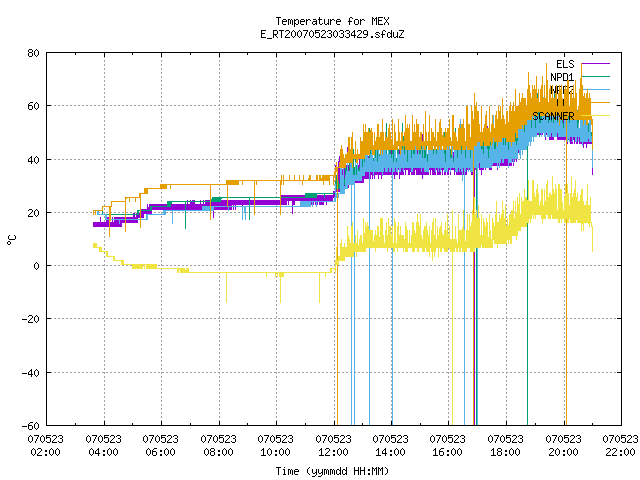Click the 'NPD1' legend label
This screenshot has width=640, height=480.
[562, 77]
